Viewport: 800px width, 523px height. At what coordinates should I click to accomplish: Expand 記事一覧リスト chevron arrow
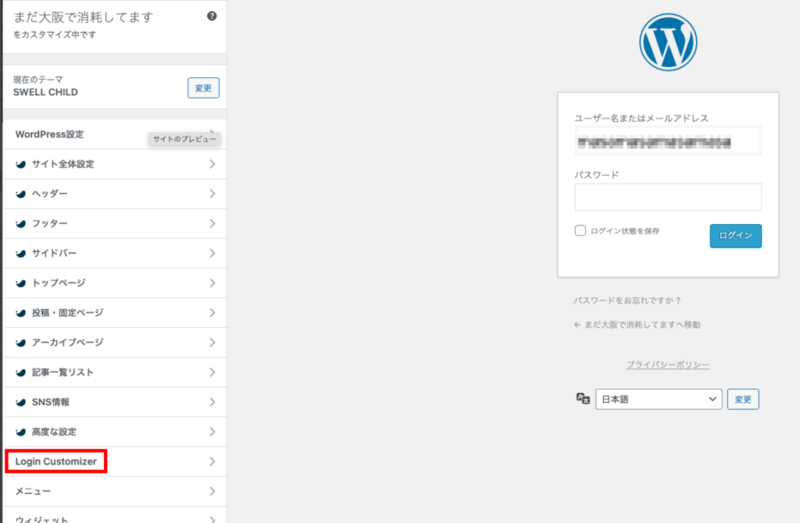(x=212, y=372)
